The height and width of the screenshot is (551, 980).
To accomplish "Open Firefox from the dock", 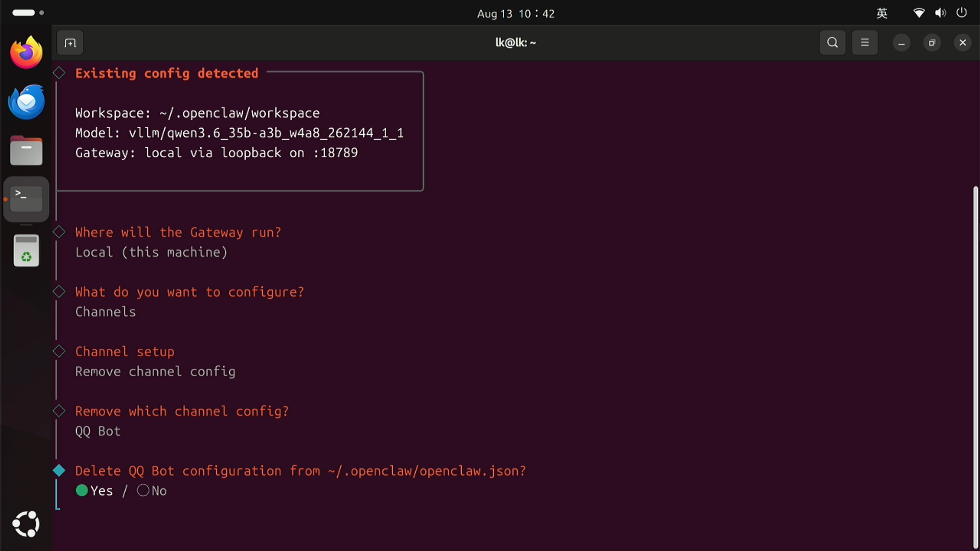I will (26, 52).
